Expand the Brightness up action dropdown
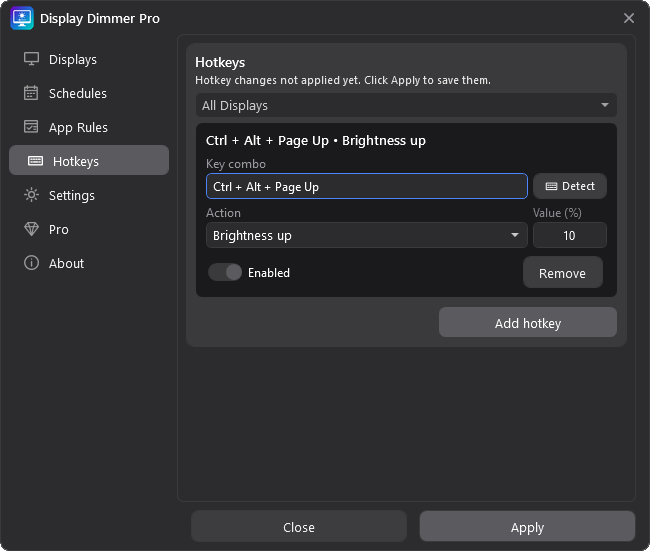This screenshot has height=551, width=650. 367,235
